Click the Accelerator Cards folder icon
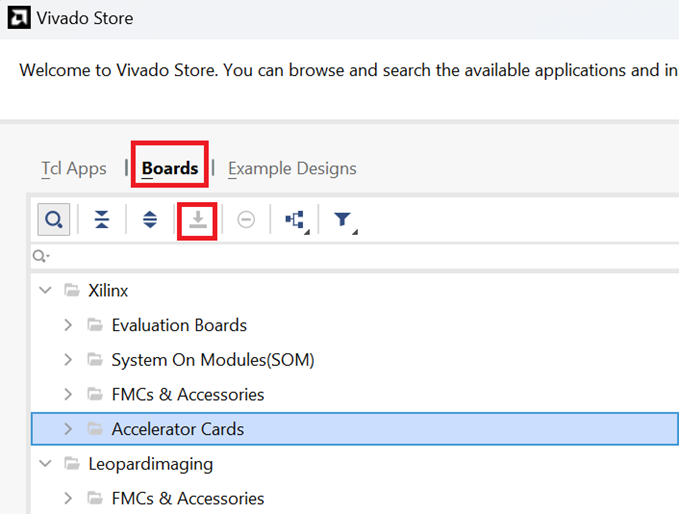Screen dimensions: 679x514 click(x=95, y=428)
